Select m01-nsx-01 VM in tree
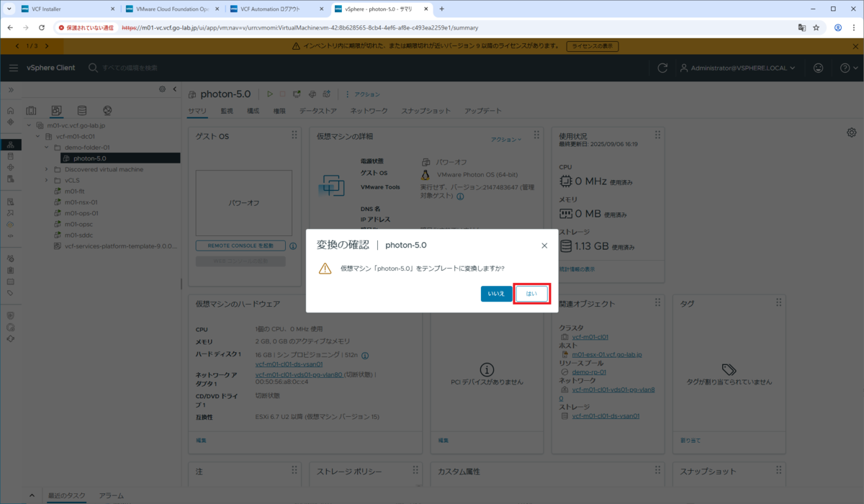 click(x=81, y=202)
